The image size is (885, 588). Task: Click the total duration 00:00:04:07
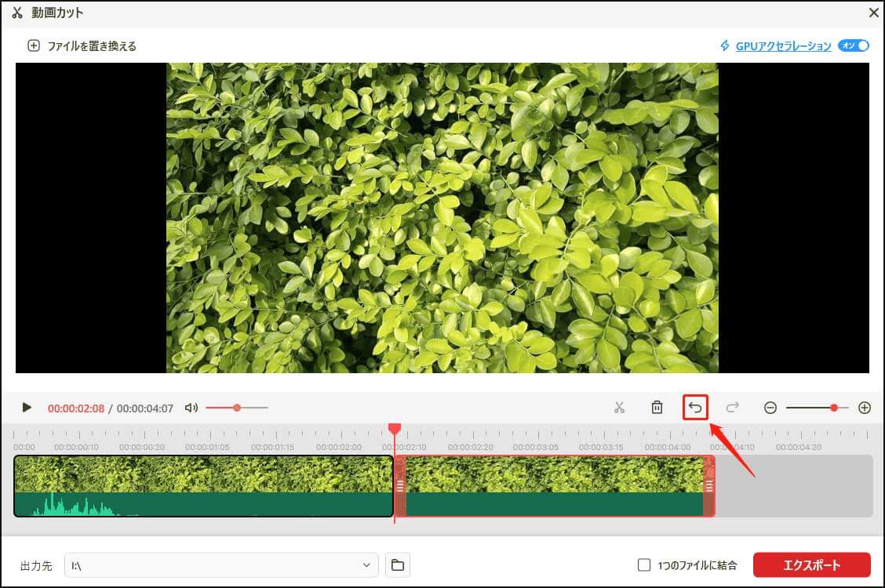(145, 408)
